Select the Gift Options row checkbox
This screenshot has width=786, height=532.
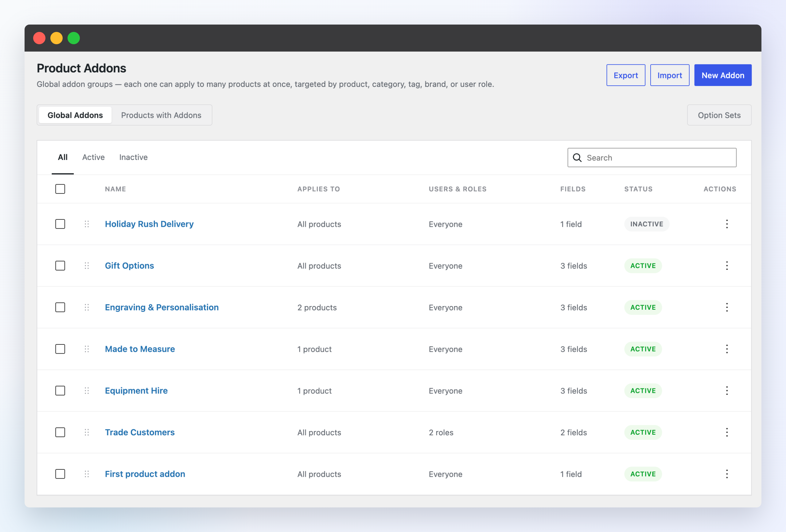click(x=60, y=266)
